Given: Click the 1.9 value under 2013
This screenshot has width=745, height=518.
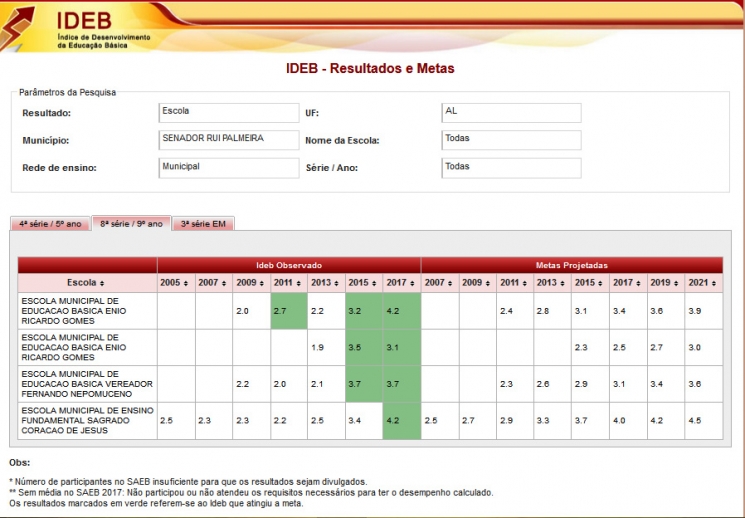Looking at the screenshot, I should (x=317, y=347).
